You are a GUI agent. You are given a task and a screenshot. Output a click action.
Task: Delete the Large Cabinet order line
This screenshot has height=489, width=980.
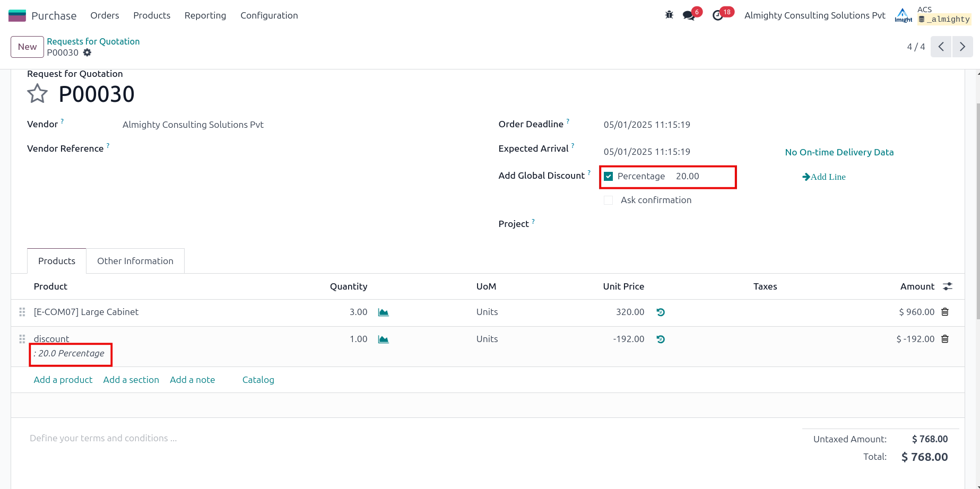coord(945,312)
